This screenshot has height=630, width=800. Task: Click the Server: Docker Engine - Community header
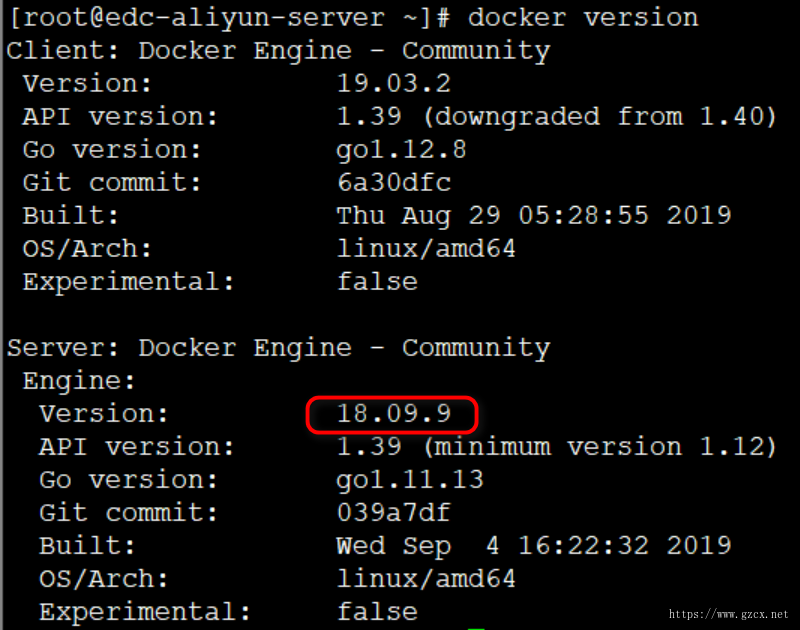[x=278, y=348]
